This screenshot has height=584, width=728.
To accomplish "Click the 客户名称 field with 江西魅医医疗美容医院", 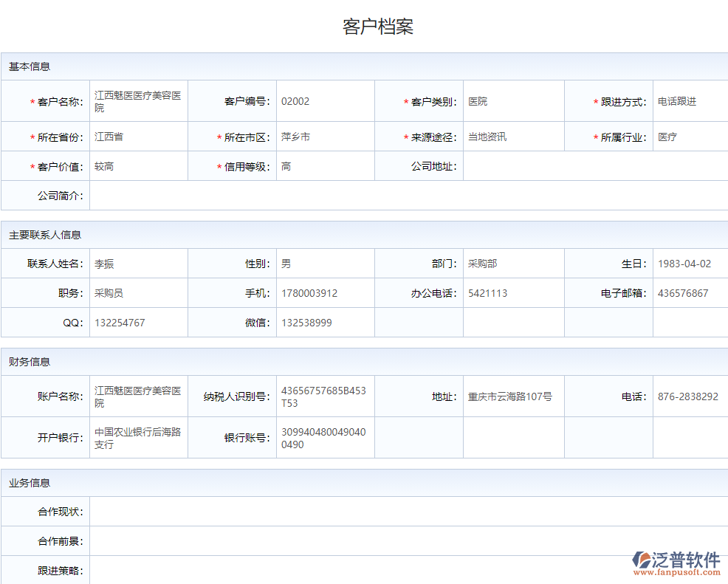I will coord(138,102).
